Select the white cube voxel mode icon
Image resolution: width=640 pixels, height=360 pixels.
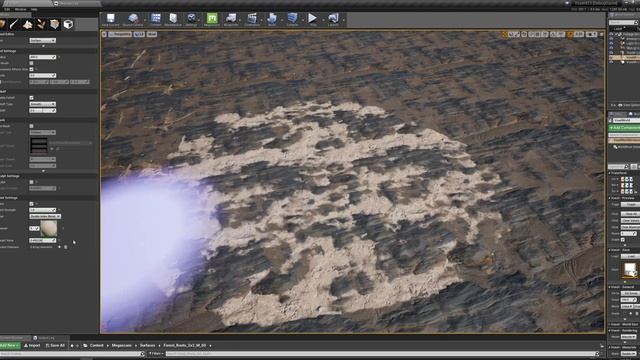pos(68,24)
